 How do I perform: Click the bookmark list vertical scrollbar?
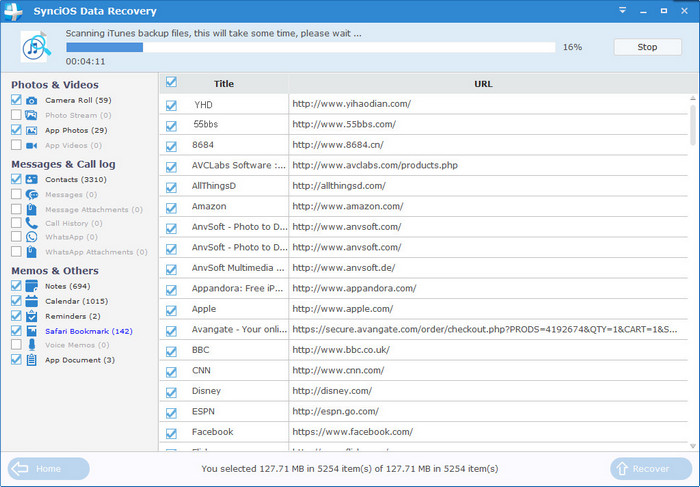tap(693, 125)
